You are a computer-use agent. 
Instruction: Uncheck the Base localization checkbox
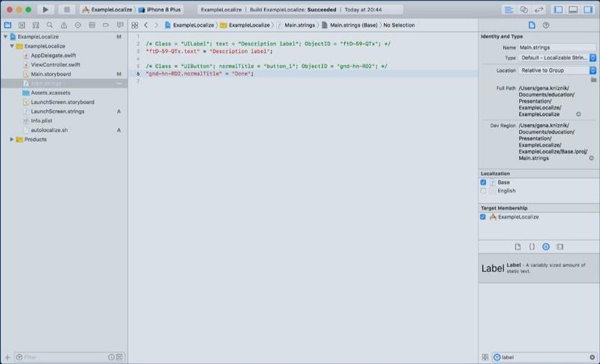(484, 182)
